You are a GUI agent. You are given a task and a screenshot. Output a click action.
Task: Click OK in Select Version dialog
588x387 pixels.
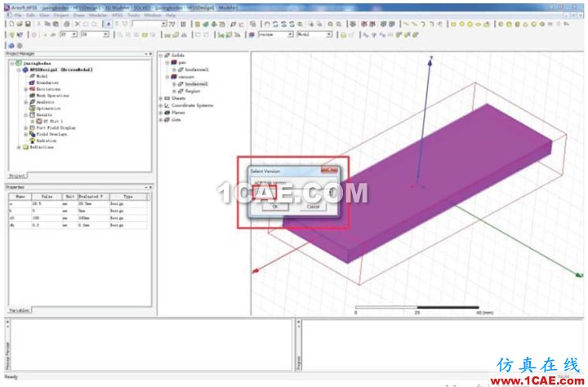[x=275, y=207]
